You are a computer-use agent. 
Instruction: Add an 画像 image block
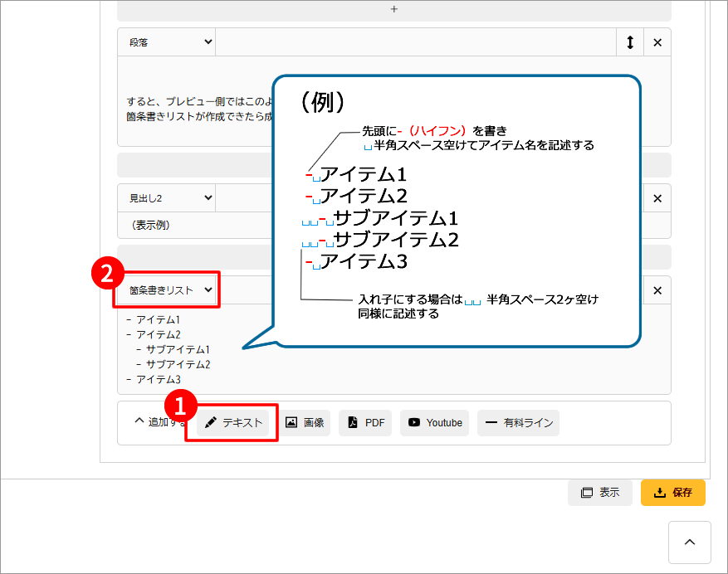click(305, 423)
